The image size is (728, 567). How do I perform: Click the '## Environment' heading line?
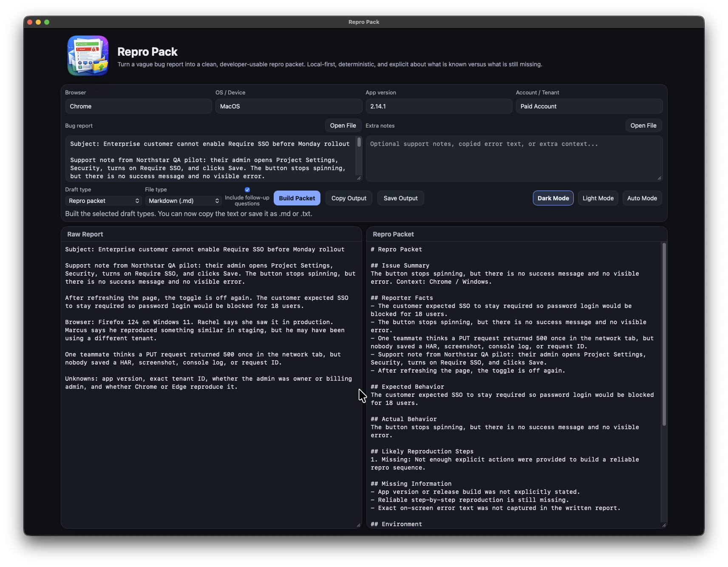pyautogui.click(x=396, y=524)
